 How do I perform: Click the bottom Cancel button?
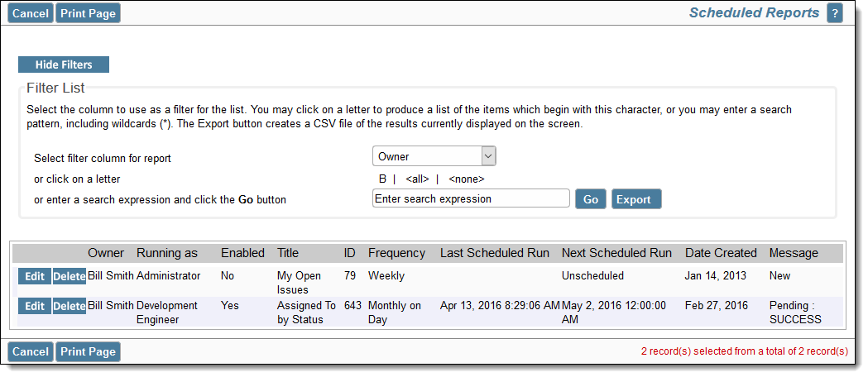click(x=31, y=351)
